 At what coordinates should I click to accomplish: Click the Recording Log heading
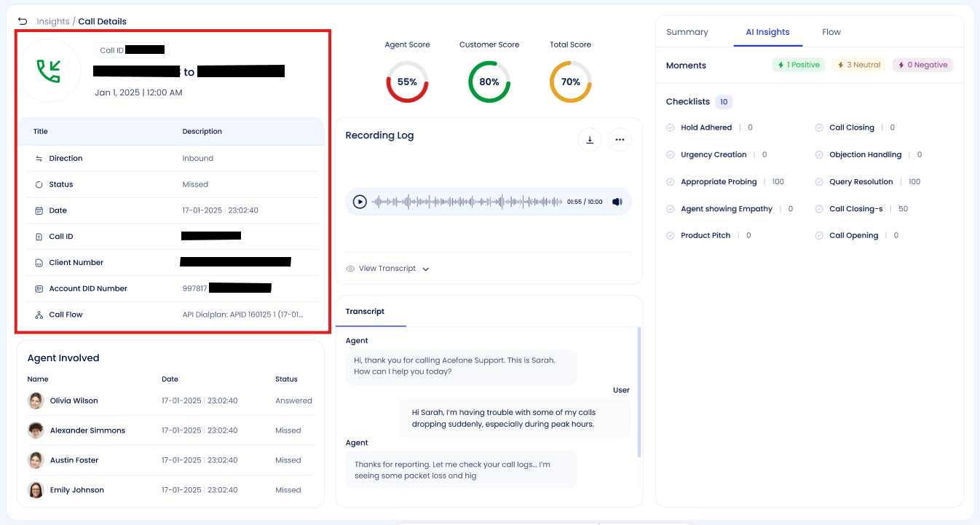(x=379, y=135)
